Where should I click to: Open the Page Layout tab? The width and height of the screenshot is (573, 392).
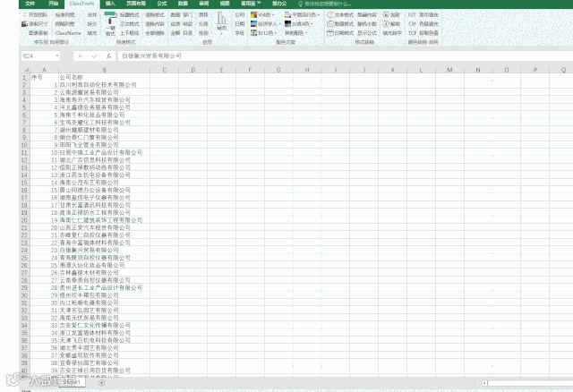tap(136, 4)
